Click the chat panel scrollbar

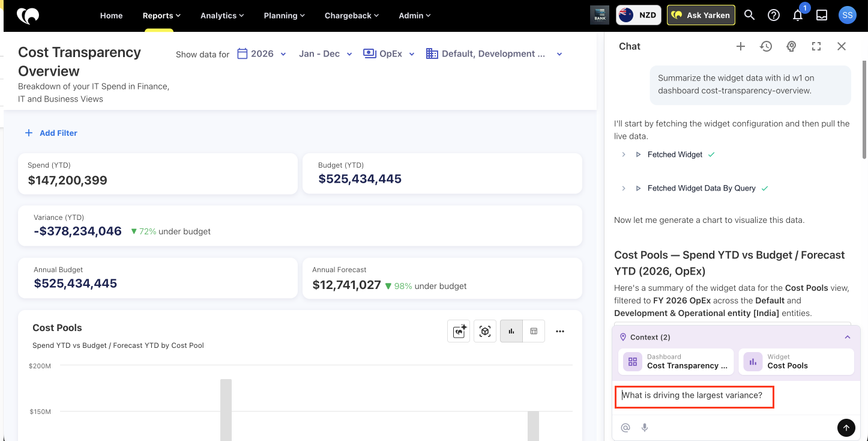click(864, 109)
